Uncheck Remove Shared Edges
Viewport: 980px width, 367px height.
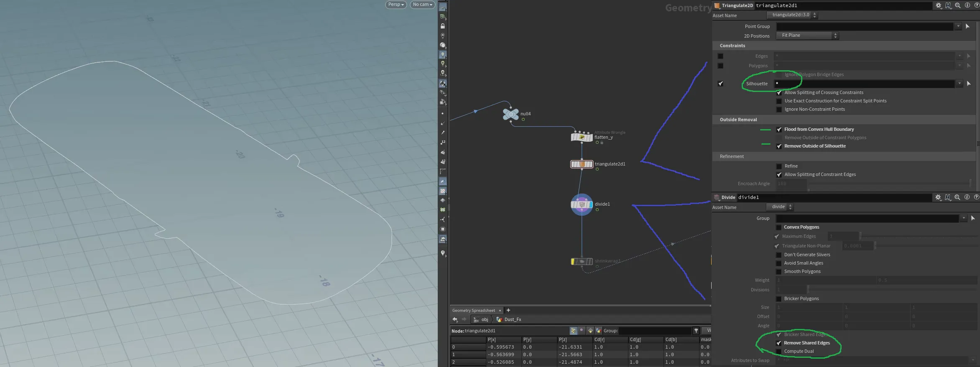point(778,343)
